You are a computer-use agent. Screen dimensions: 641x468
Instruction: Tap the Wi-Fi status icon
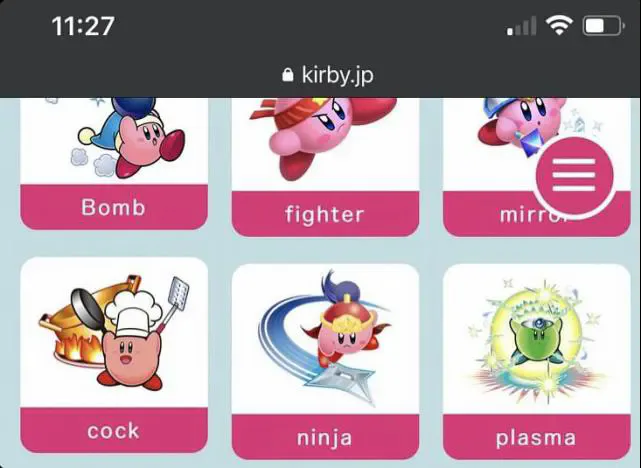559,25
